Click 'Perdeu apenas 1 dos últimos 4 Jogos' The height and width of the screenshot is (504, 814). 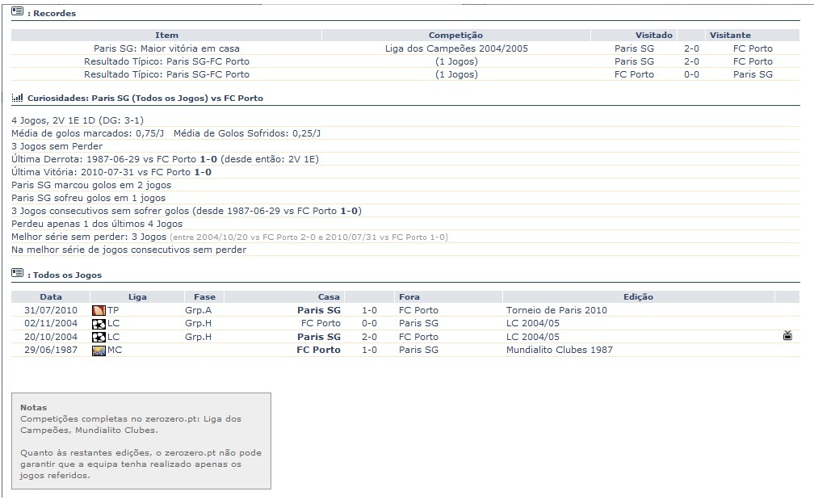pos(97,225)
